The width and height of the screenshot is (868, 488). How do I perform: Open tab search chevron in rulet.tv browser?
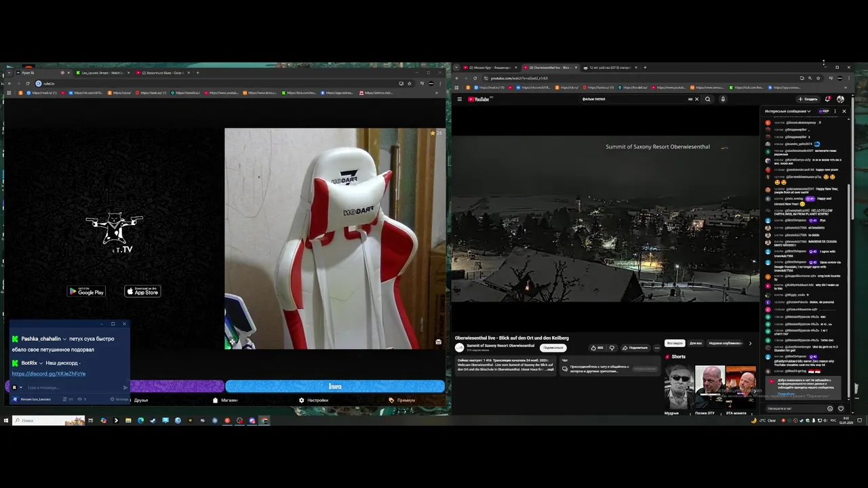[x=9, y=73]
